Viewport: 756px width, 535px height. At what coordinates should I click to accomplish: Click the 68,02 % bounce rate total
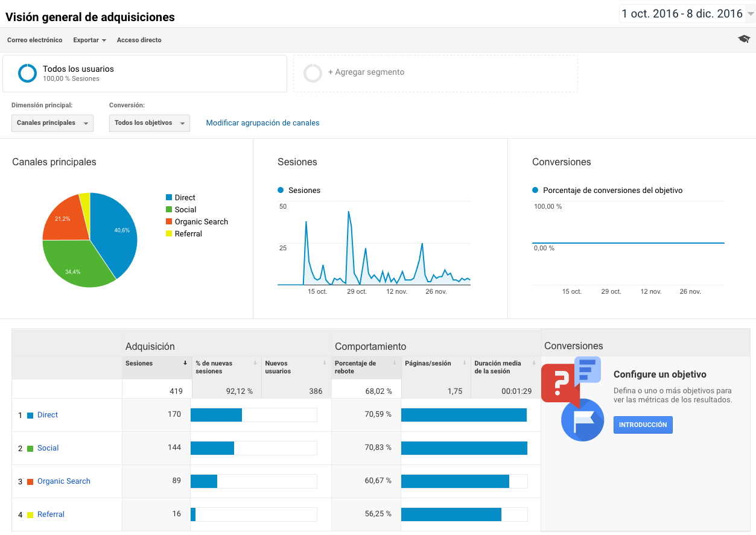click(378, 391)
